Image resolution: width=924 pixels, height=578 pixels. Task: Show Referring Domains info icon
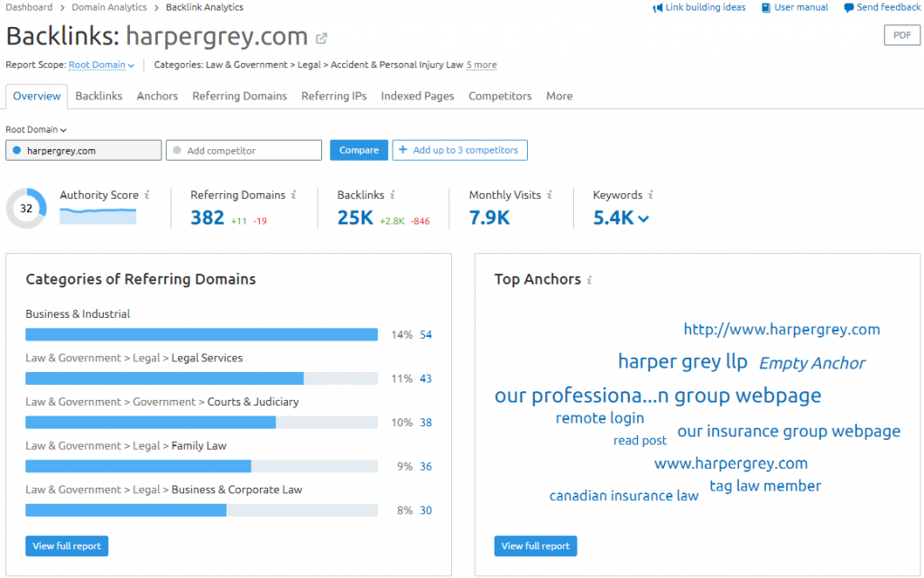[x=293, y=195]
